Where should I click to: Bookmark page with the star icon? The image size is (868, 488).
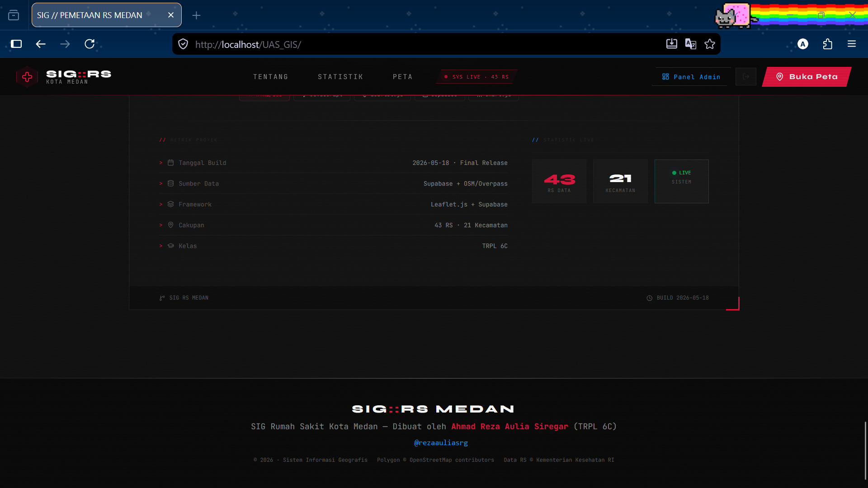[x=710, y=44]
